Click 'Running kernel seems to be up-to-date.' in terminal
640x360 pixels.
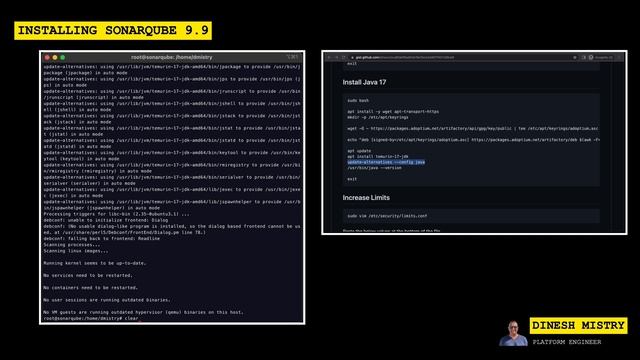tap(95, 263)
